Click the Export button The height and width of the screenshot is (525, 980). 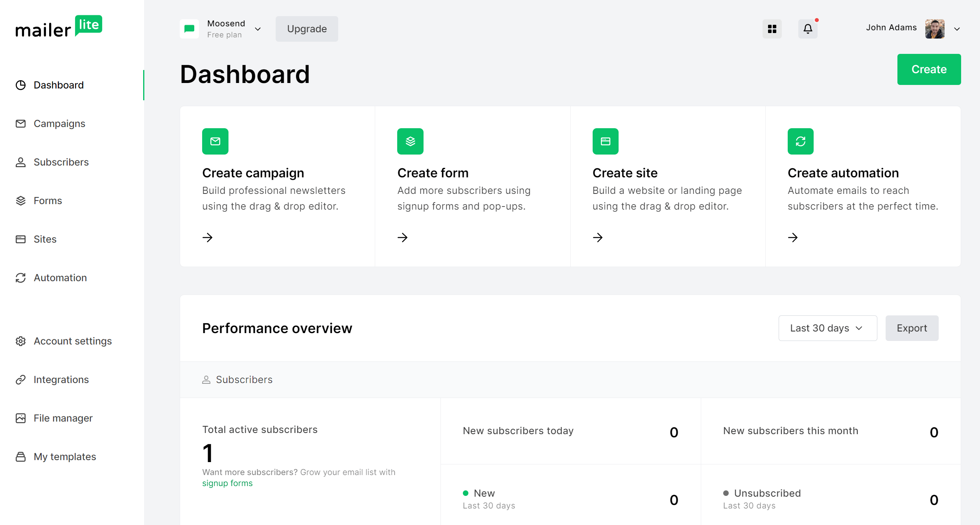(912, 328)
